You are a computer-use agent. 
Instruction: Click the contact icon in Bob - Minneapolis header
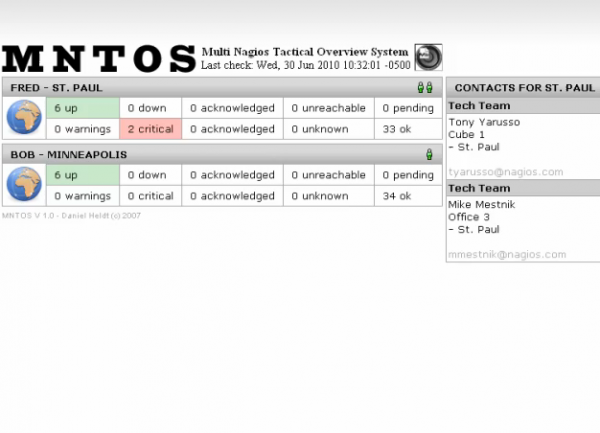click(x=429, y=155)
